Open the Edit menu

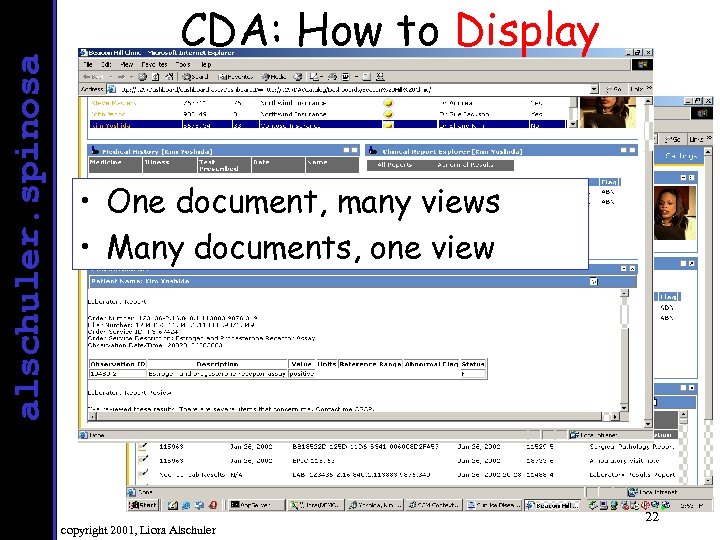tap(106, 65)
